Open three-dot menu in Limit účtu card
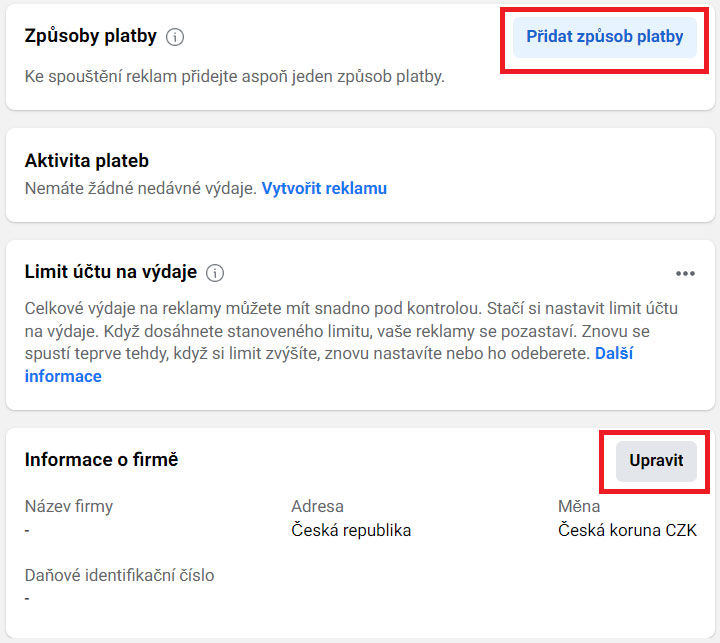 coord(685,274)
